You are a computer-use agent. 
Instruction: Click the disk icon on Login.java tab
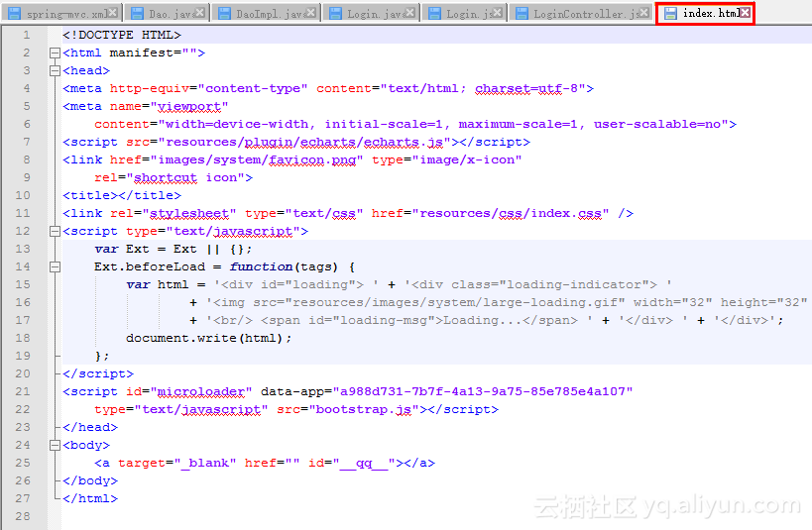coord(335,14)
